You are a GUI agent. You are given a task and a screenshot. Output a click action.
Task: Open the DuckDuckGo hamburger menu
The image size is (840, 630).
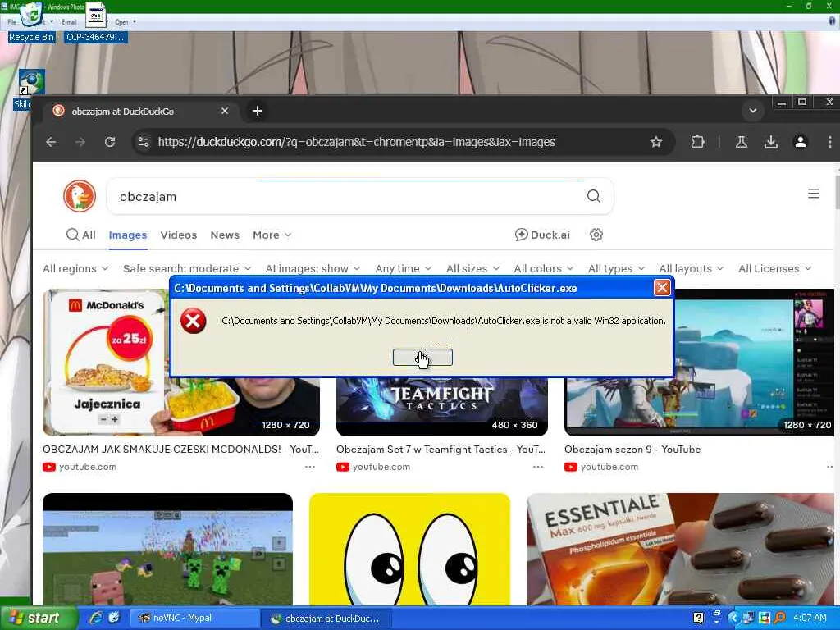813,194
